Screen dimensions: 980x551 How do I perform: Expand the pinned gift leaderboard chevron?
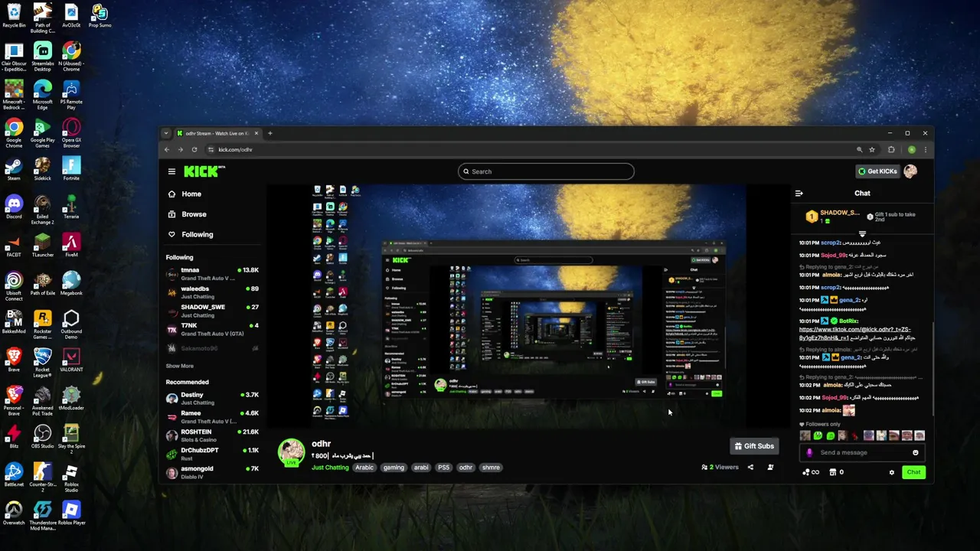862,234
